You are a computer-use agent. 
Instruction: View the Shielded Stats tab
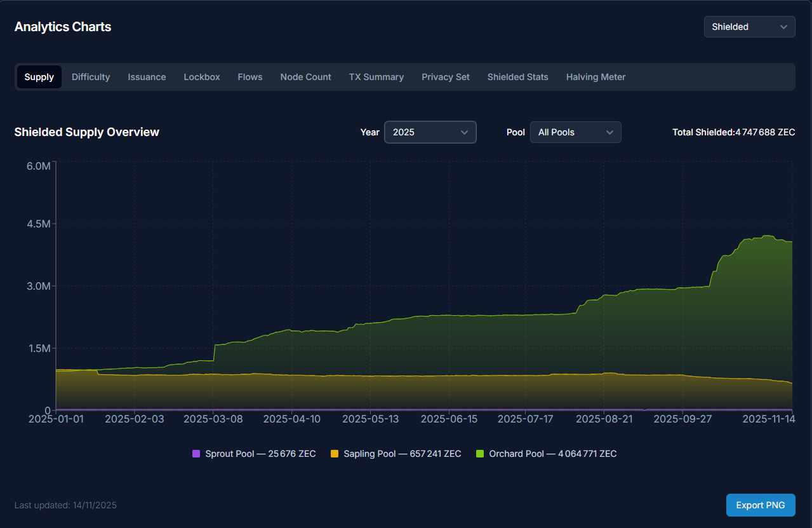pos(518,77)
